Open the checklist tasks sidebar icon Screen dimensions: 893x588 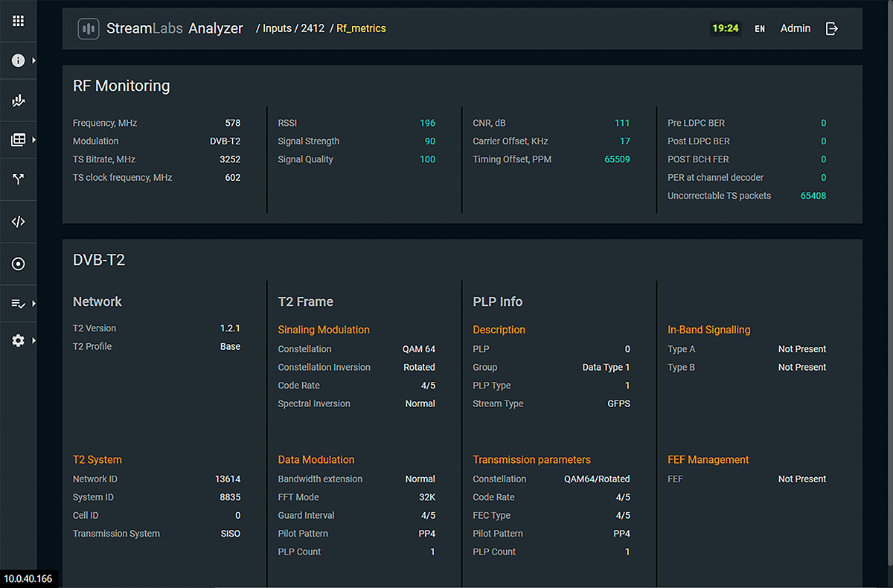pos(19,304)
